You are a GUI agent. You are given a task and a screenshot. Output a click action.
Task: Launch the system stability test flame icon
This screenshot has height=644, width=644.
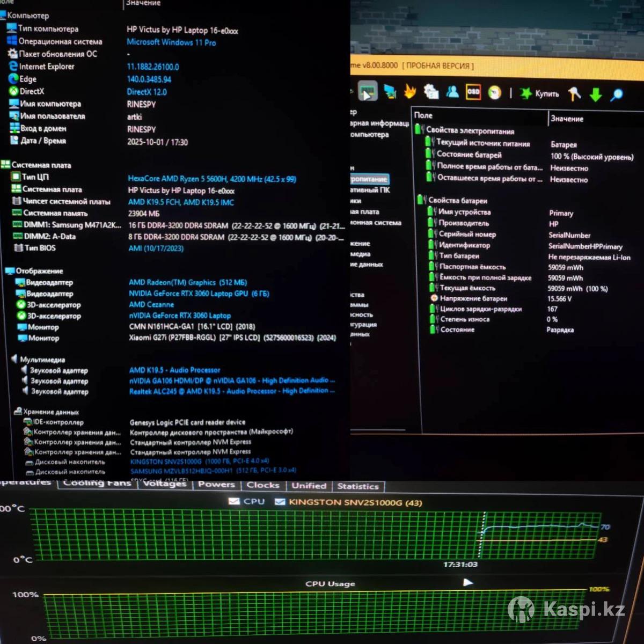click(x=411, y=92)
